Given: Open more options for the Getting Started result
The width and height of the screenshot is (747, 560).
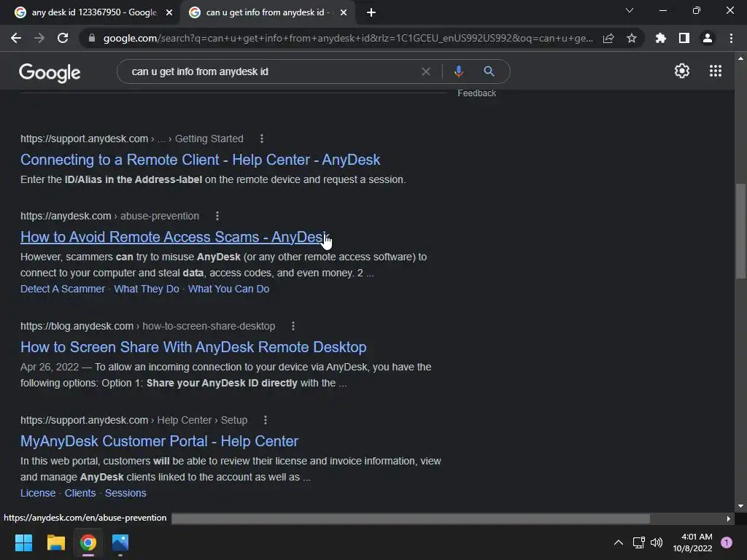Looking at the screenshot, I should 262,139.
